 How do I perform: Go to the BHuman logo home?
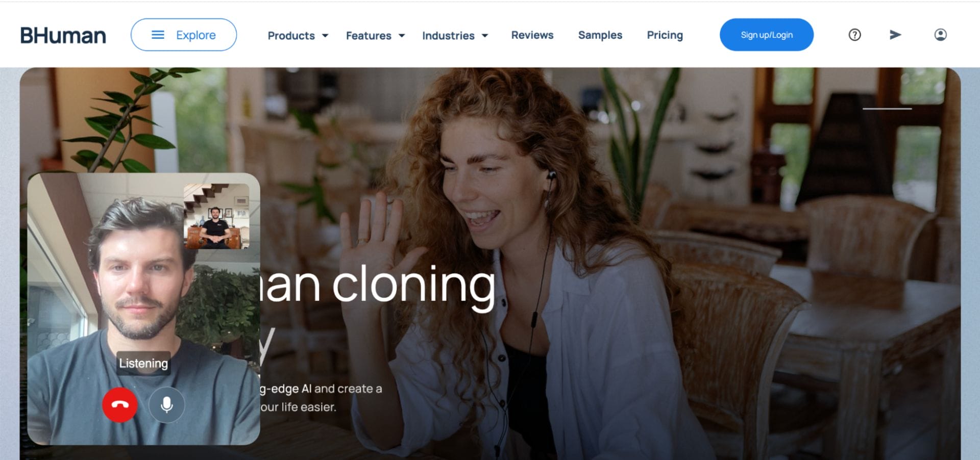pyautogui.click(x=63, y=35)
